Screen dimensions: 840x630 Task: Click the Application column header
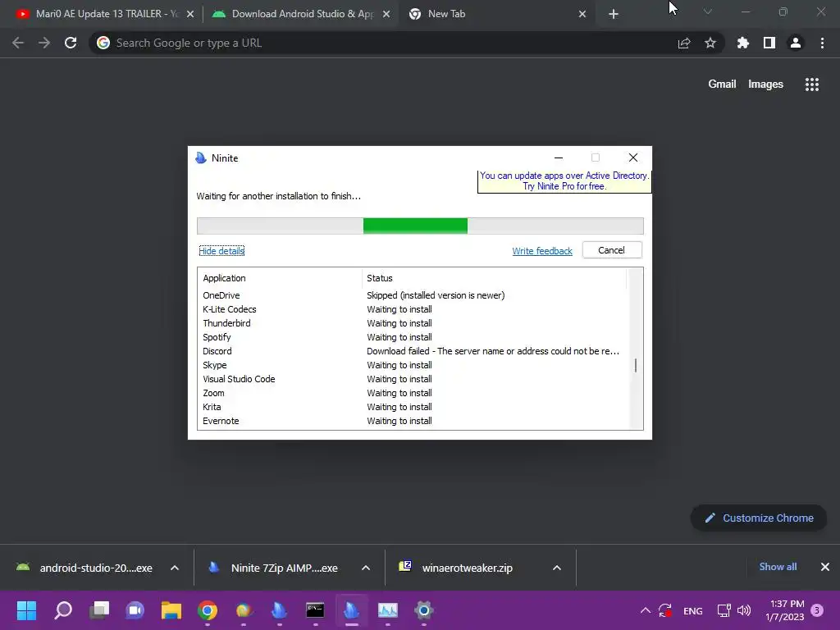(281, 278)
